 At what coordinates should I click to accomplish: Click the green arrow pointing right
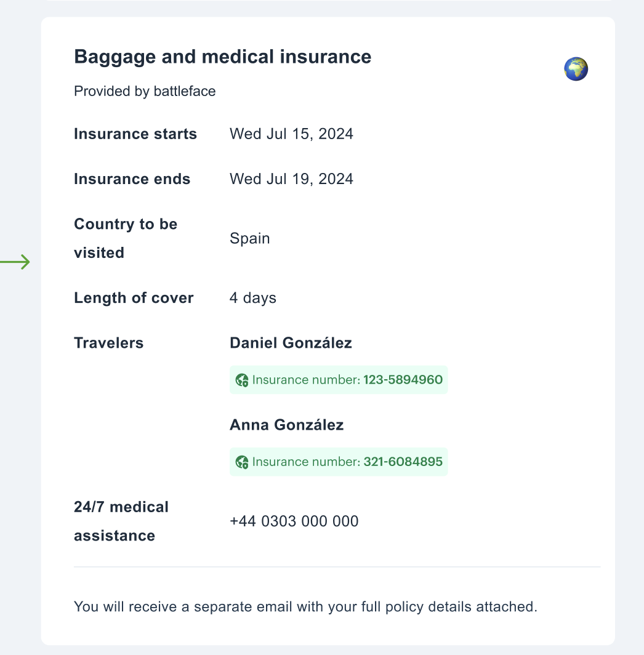tap(15, 262)
